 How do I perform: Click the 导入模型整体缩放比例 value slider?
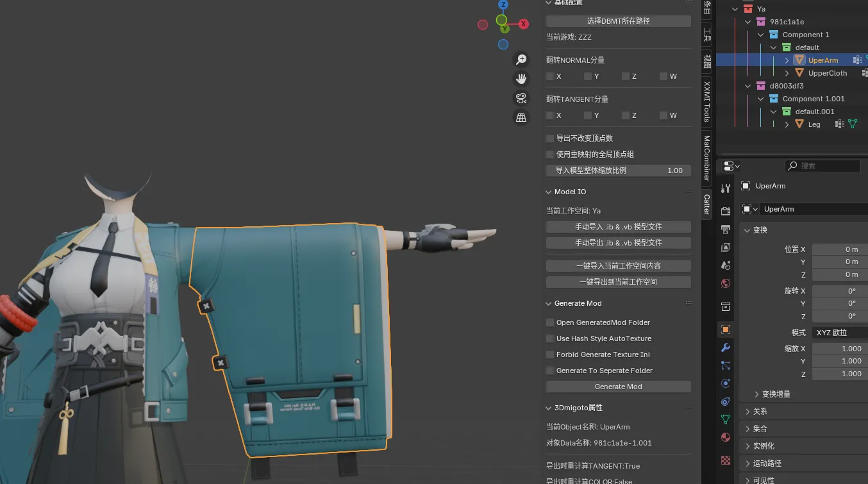pyautogui.click(x=619, y=171)
